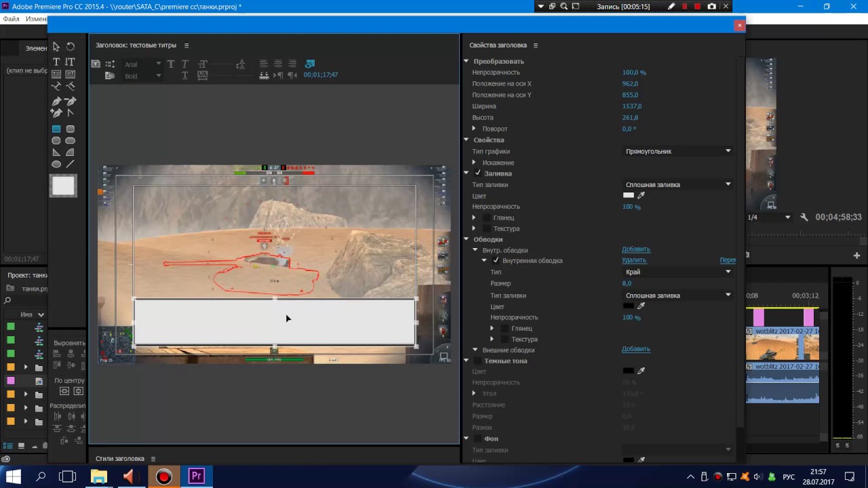The image size is (868, 488).
Task: Select the Vertical Path Type tool
Action: coord(71,87)
